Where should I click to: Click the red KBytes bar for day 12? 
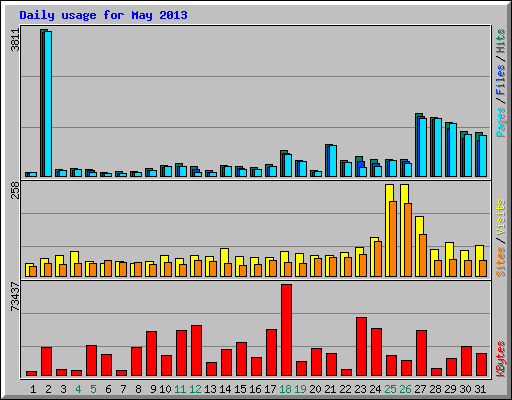(196, 351)
